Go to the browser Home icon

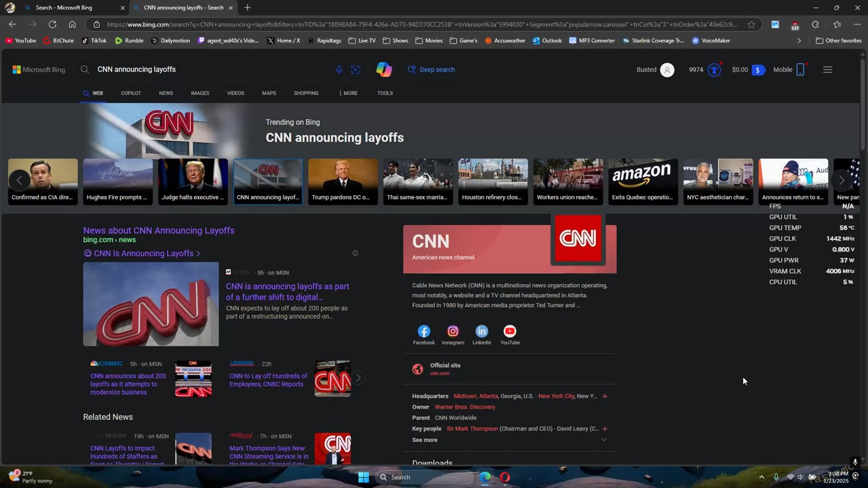coord(72,24)
